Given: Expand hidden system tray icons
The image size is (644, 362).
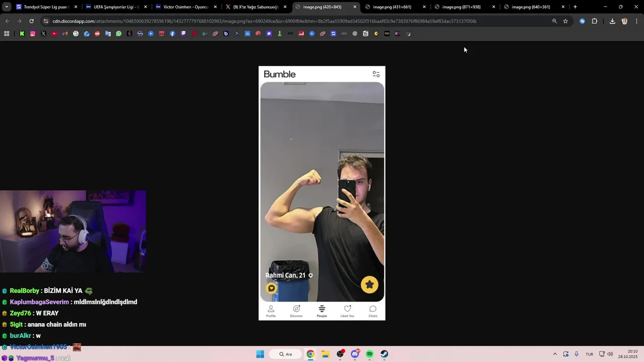Looking at the screenshot, I should click(x=555, y=354).
